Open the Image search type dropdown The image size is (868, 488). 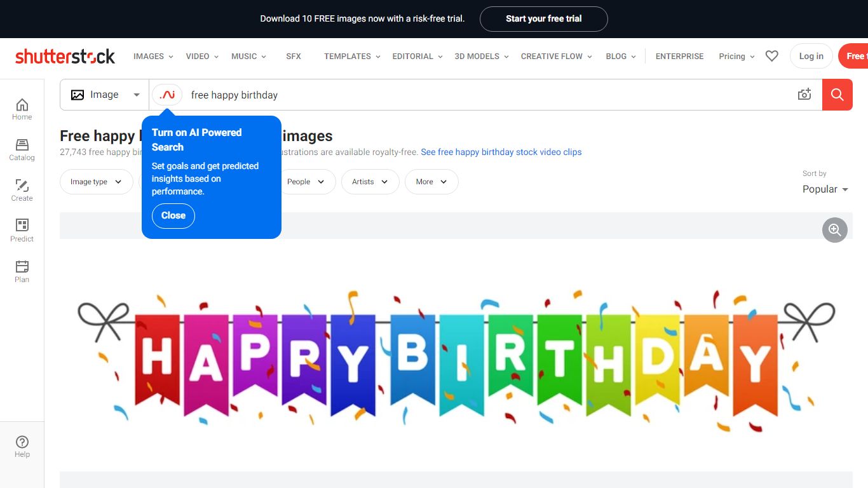tap(105, 95)
